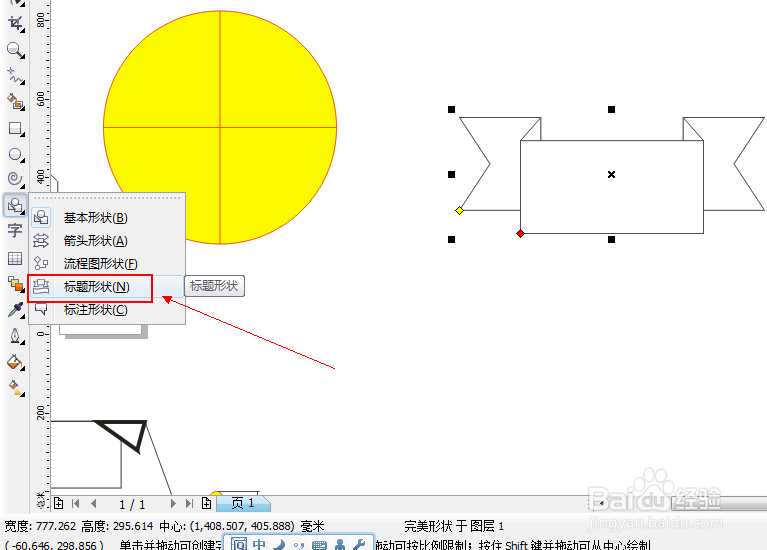The height and width of the screenshot is (550, 767).
Task: Select the Smart Fill tool
Action: [x=15, y=102]
